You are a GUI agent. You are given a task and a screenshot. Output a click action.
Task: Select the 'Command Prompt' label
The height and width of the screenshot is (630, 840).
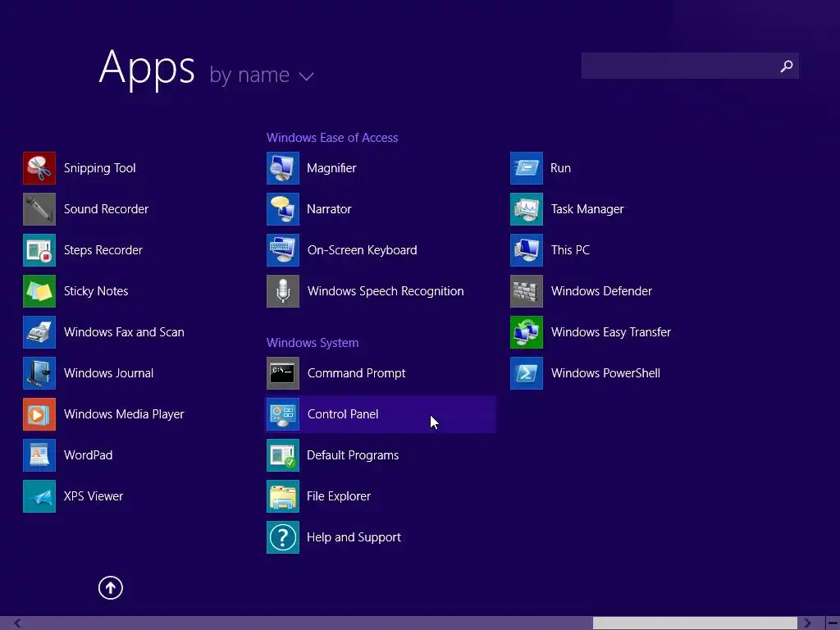pyautogui.click(x=356, y=373)
